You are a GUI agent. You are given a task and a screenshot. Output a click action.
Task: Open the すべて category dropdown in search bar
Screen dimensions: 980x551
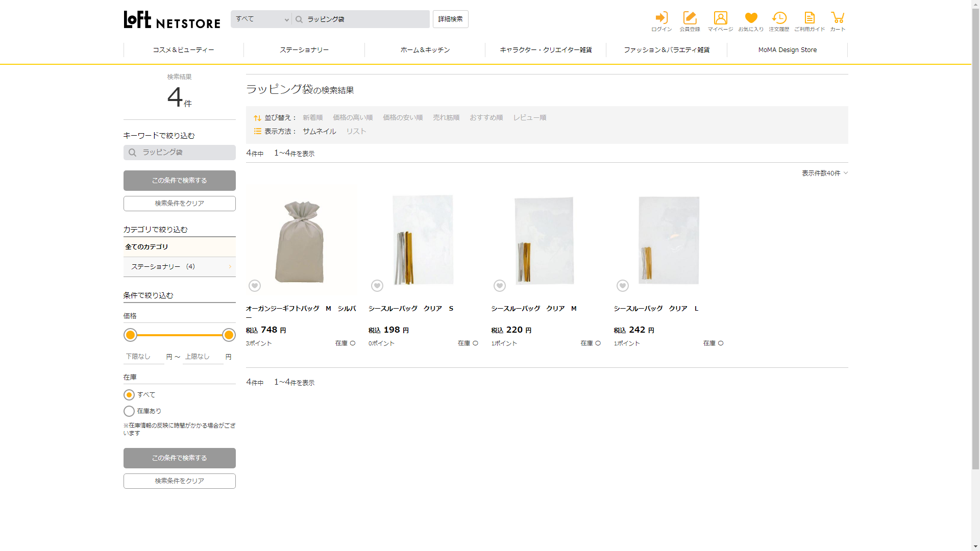click(x=261, y=19)
